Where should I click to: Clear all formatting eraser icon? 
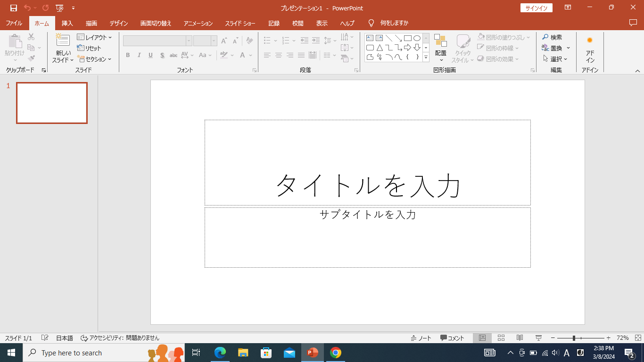250,41
